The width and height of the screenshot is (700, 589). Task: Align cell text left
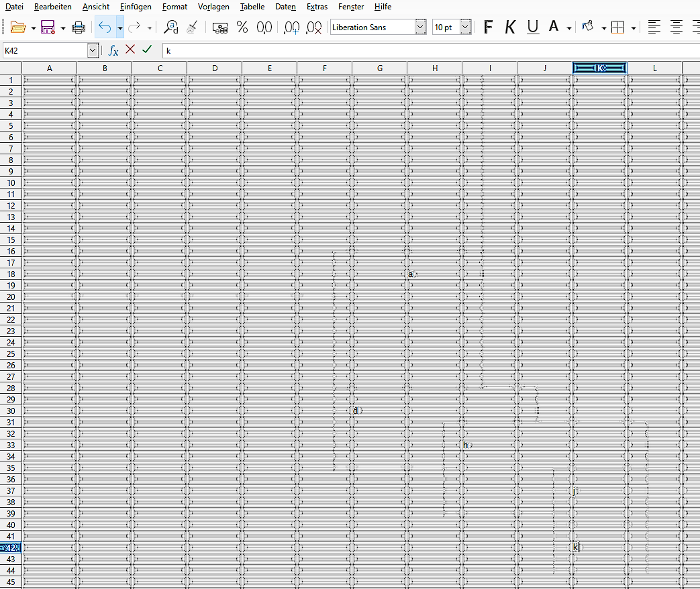[654, 28]
